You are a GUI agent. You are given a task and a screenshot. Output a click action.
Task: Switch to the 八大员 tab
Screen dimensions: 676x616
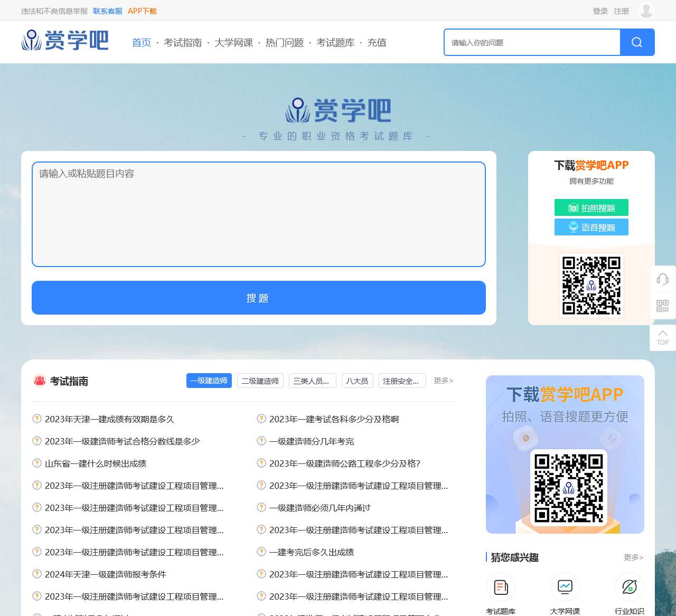point(358,381)
